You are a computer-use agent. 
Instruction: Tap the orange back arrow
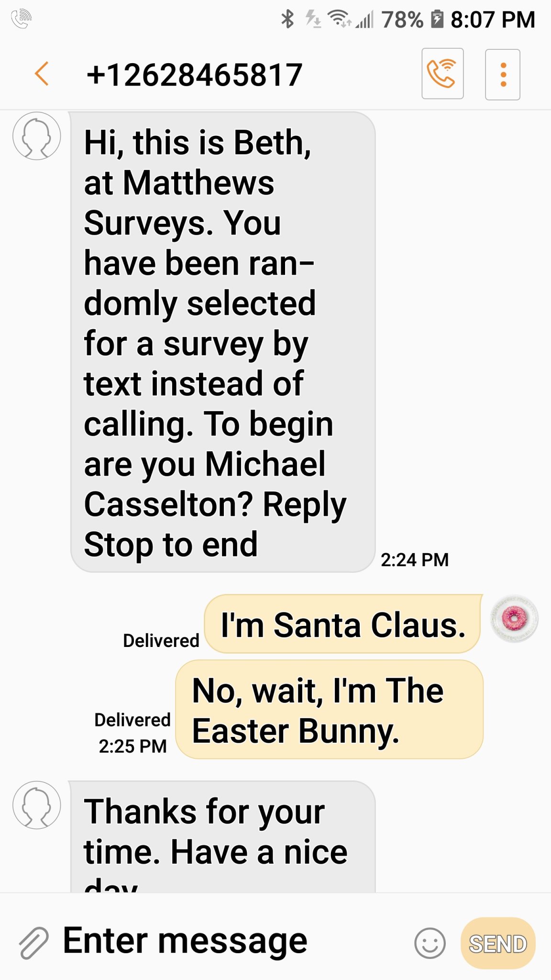[42, 74]
